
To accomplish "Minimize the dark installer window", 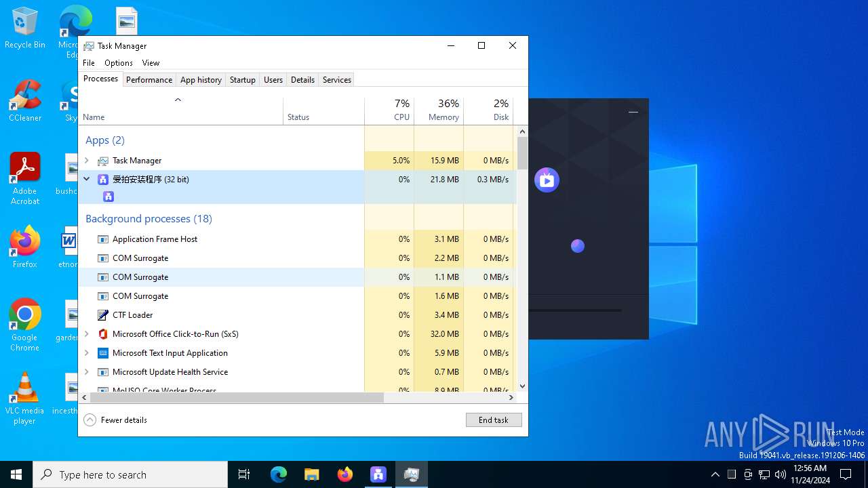I will point(633,112).
